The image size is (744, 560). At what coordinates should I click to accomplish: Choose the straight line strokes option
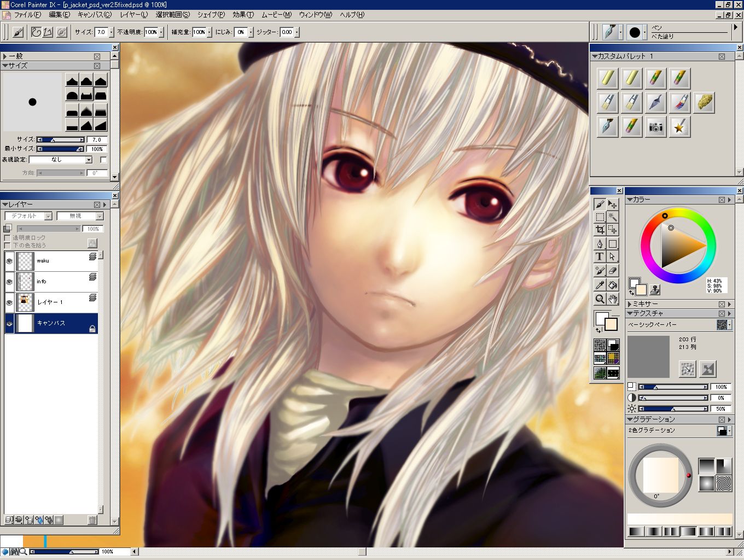click(x=48, y=32)
